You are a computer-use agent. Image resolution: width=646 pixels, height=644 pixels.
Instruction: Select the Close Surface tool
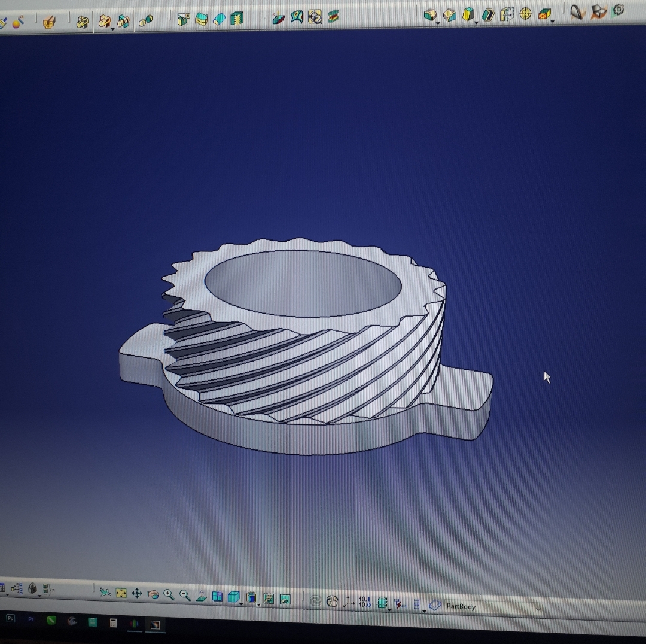tap(219, 19)
